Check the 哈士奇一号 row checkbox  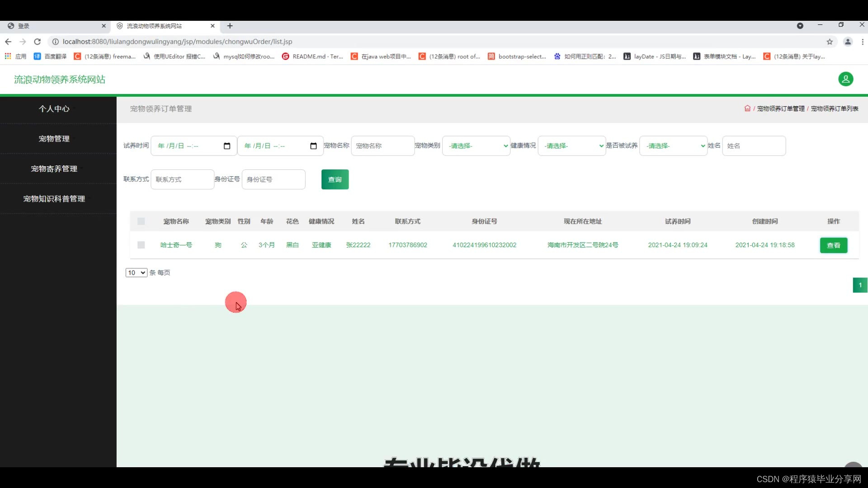[141, 245]
